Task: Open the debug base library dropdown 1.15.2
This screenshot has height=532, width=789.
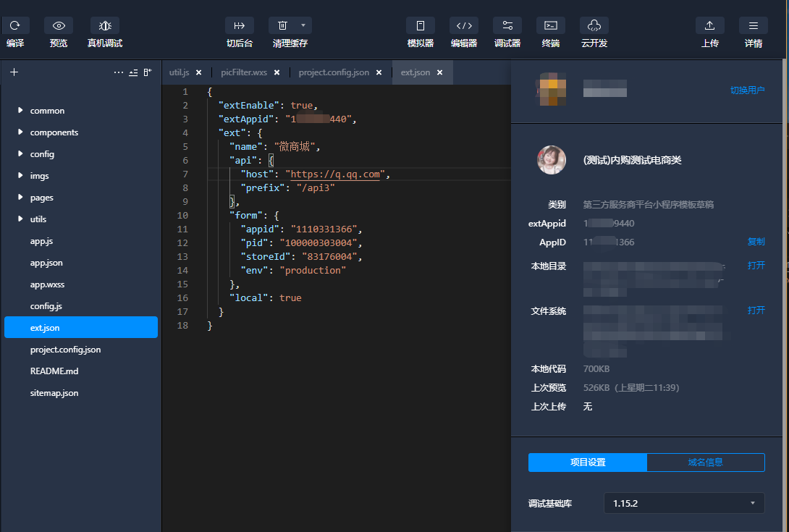Action: pos(684,503)
